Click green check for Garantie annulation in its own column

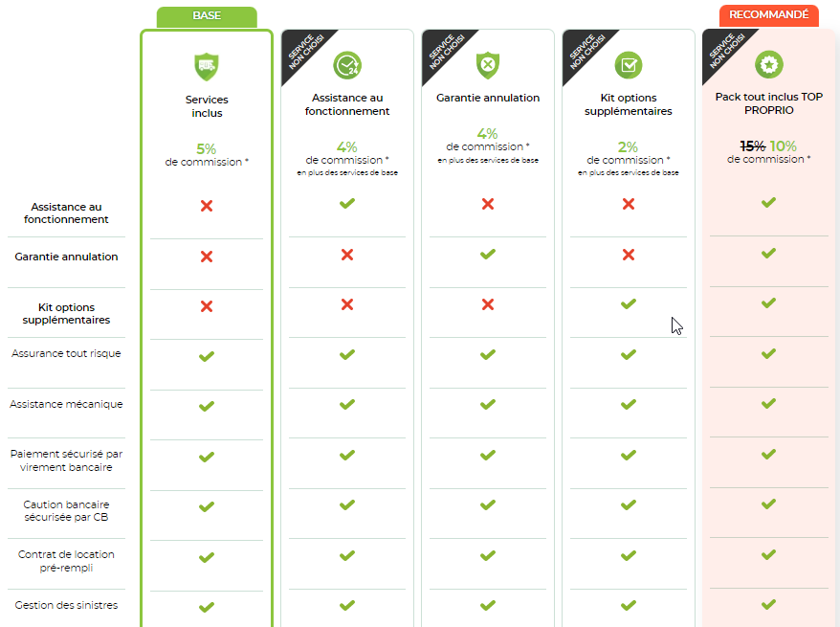click(488, 254)
